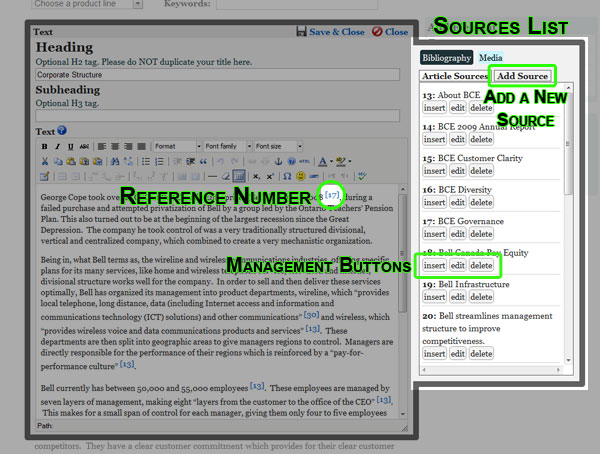Click in the empty Subheading field
Viewport: 600px width, 454px height.
click(217, 116)
